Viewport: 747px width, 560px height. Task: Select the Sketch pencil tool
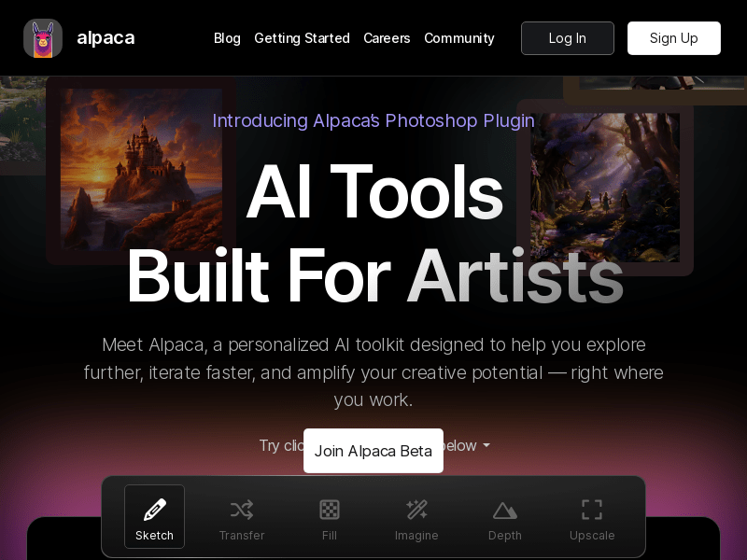click(154, 516)
